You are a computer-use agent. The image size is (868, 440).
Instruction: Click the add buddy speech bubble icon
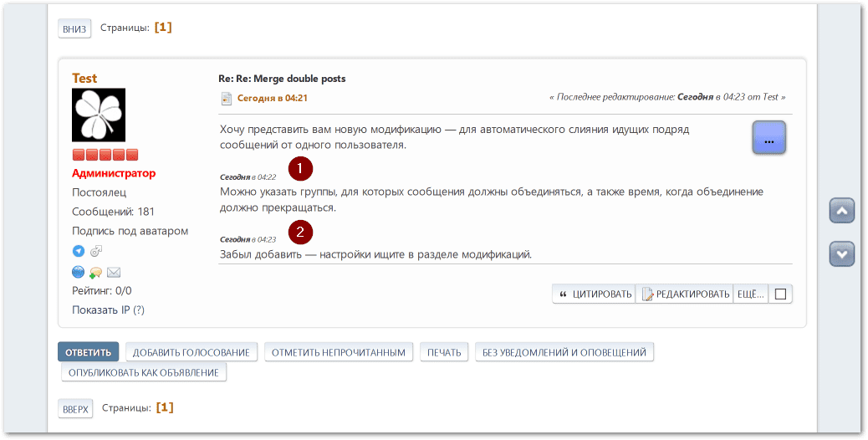[96, 272]
